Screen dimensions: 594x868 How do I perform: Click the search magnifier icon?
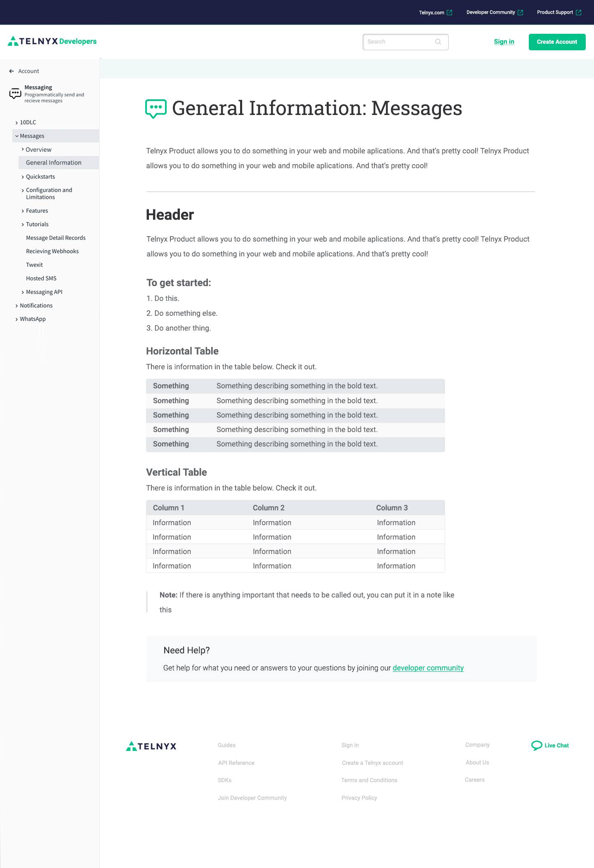tap(438, 42)
